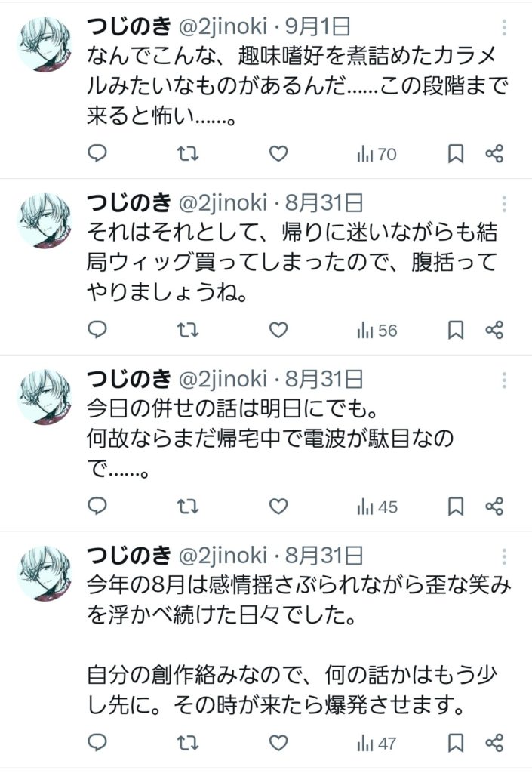532x773 pixels.
Task: Open the more options menu on the 9月1日 tweet
Action: [x=505, y=29]
